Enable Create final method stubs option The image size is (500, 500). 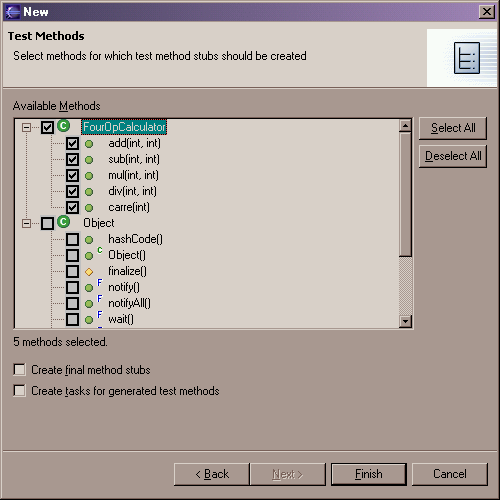tap(19, 369)
